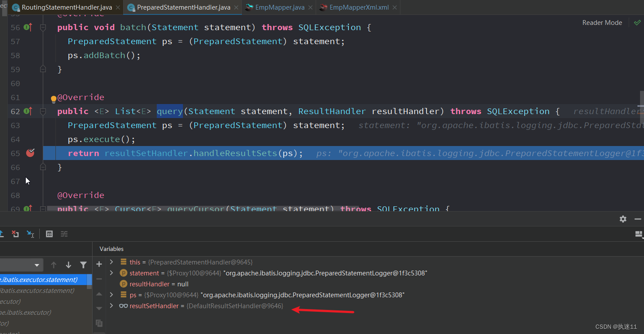
Task: Click the glasses watch icon beside resultSetHandler
Action: [x=123, y=306]
